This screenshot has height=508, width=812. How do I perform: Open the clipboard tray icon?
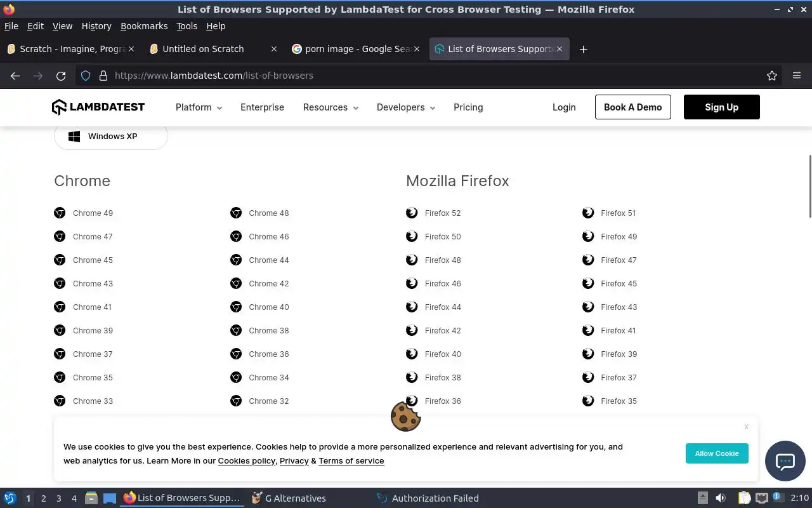tap(744, 498)
